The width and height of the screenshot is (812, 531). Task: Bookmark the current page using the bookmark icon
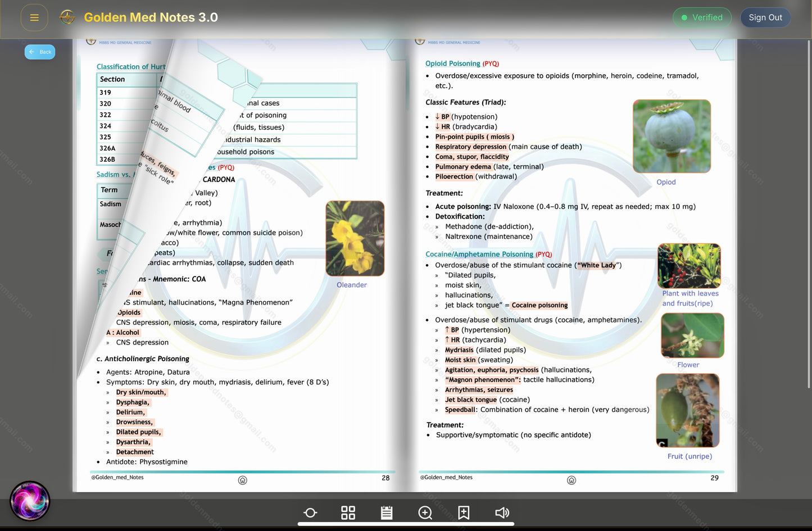[x=463, y=512]
